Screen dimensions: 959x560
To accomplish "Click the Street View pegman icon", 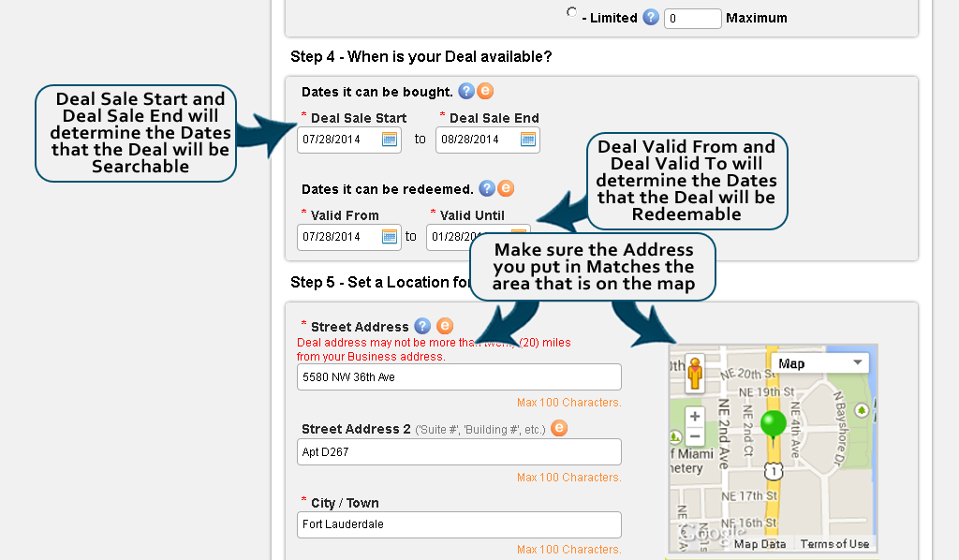I will click(x=694, y=373).
